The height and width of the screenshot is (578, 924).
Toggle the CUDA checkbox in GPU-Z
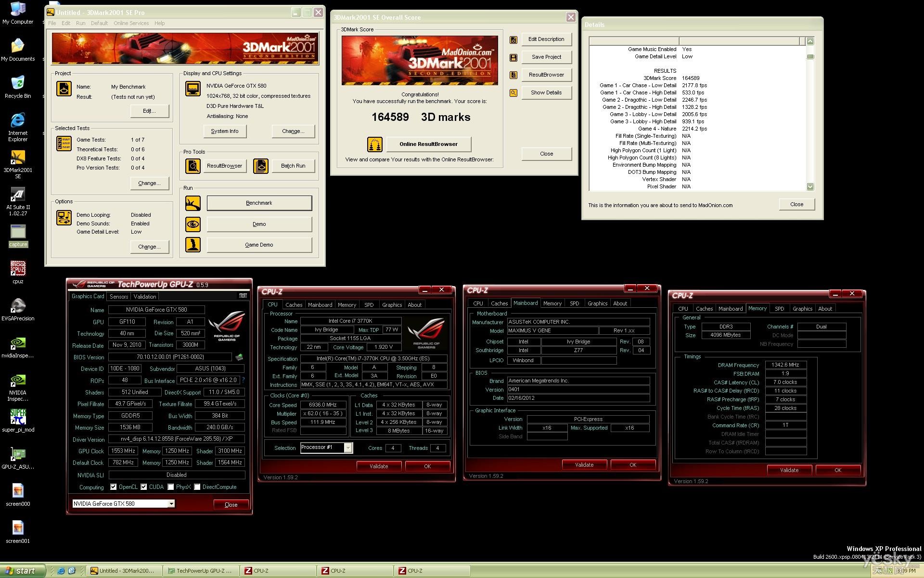(144, 487)
